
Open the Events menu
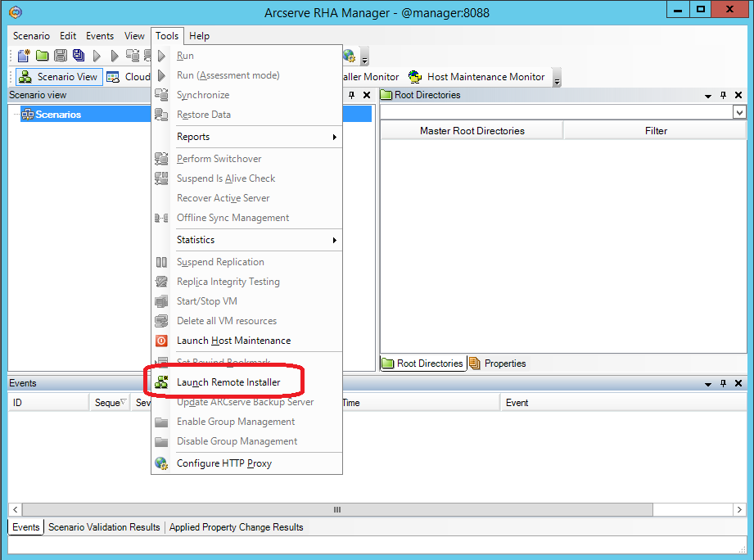coord(100,36)
